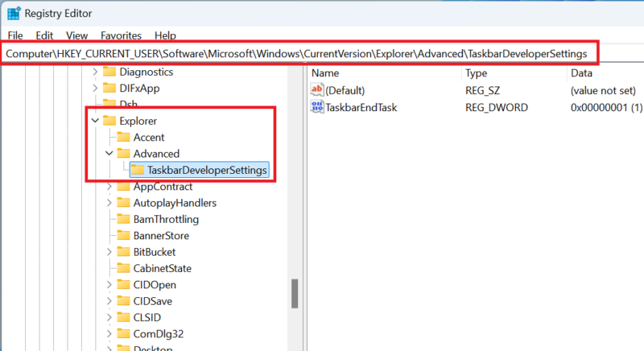Open the Help menu
Screen dimensions: 644x351
pos(165,35)
